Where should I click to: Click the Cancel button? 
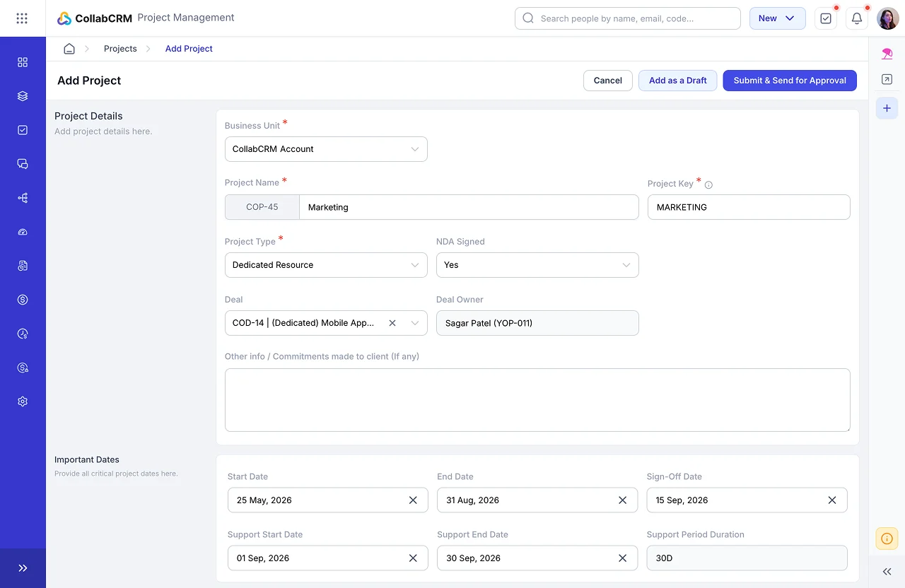pos(608,81)
